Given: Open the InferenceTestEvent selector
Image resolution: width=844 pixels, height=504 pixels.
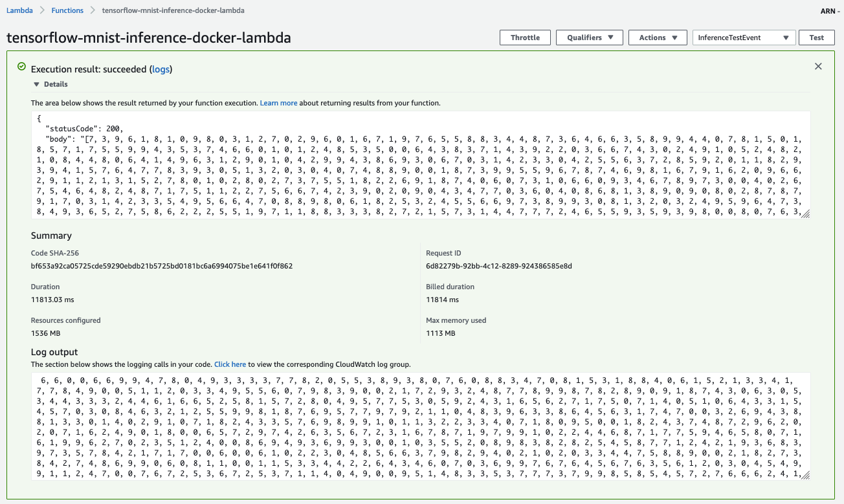Looking at the screenshot, I should coord(744,38).
